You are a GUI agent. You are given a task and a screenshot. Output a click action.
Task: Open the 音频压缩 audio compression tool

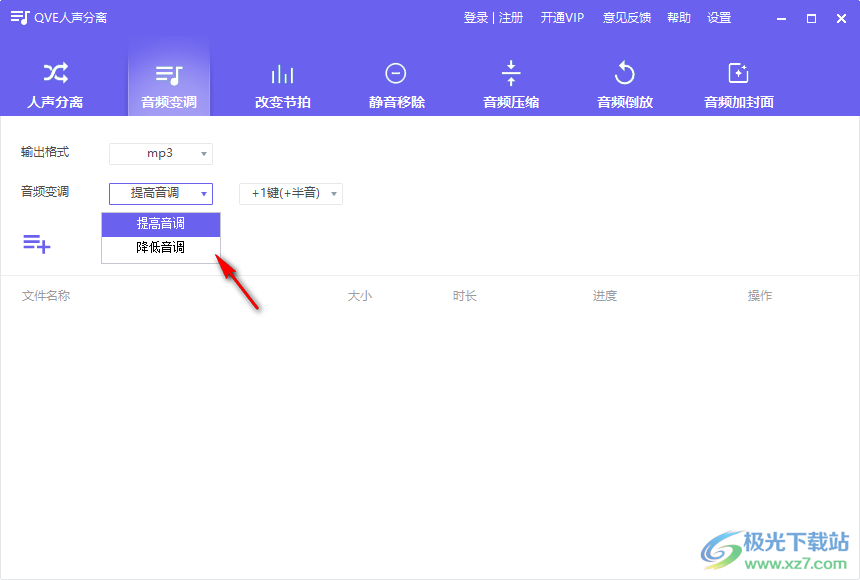point(510,83)
